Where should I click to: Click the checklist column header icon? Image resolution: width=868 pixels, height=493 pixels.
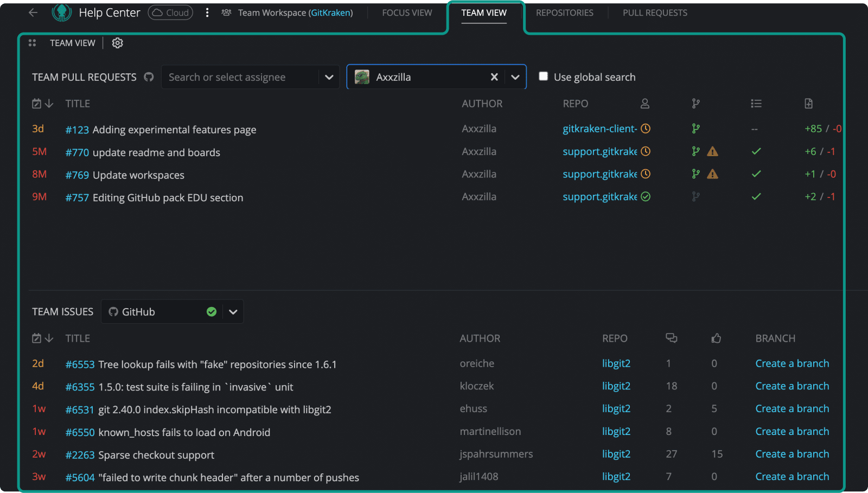pos(756,104)
